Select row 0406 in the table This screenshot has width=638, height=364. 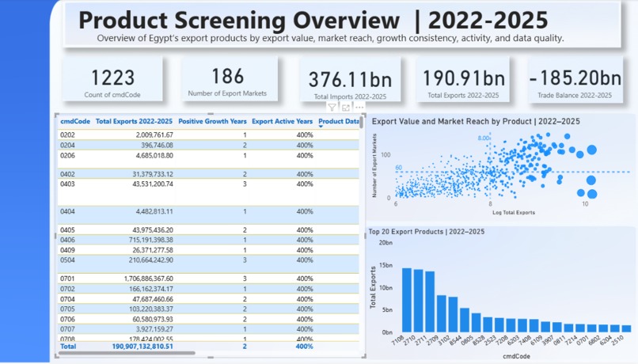209,240
